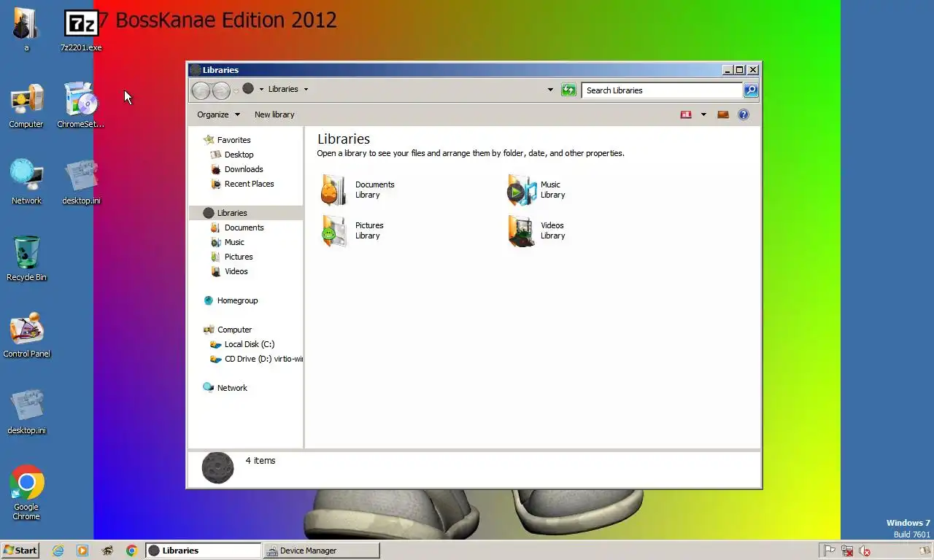
Task: Launch Windows Media Player from the taskbar
Action: tap(82, 551)
